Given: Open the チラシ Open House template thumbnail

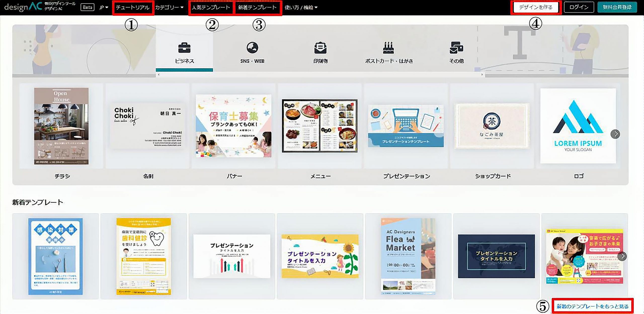Looking at the screenshot, I should (x=61, y=126).
